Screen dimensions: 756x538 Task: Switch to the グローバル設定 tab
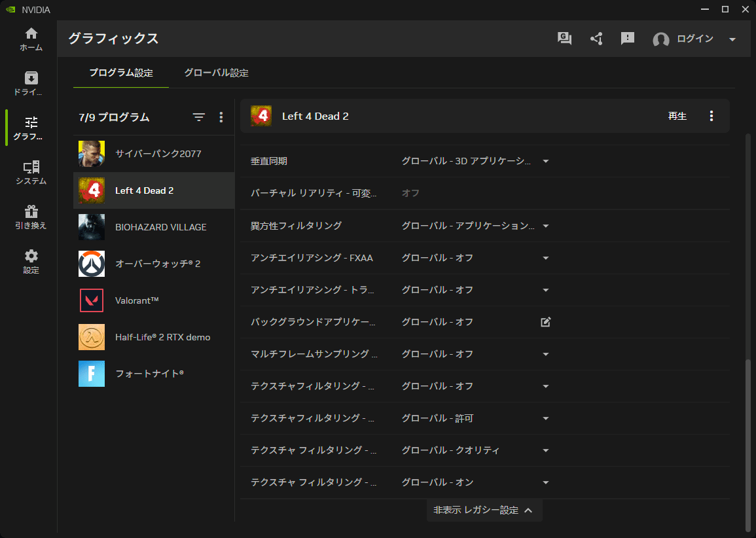point(216,73)
